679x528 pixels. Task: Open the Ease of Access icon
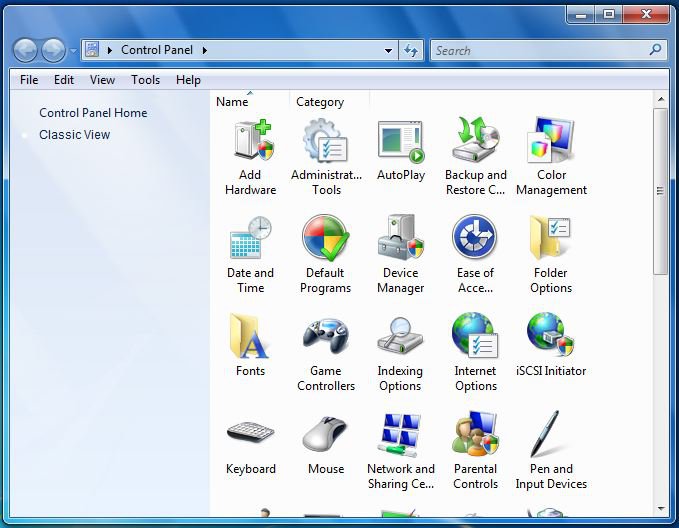[475, 236]
